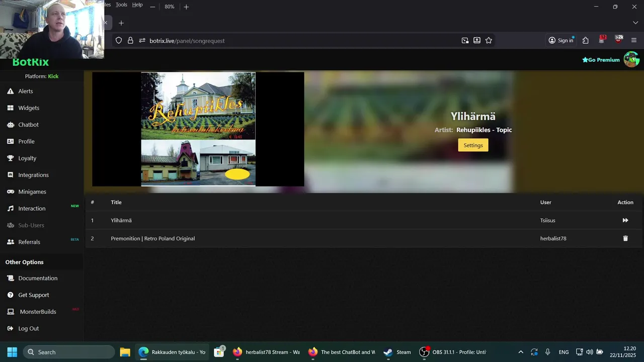Click Go Premium link

[601, 60]
